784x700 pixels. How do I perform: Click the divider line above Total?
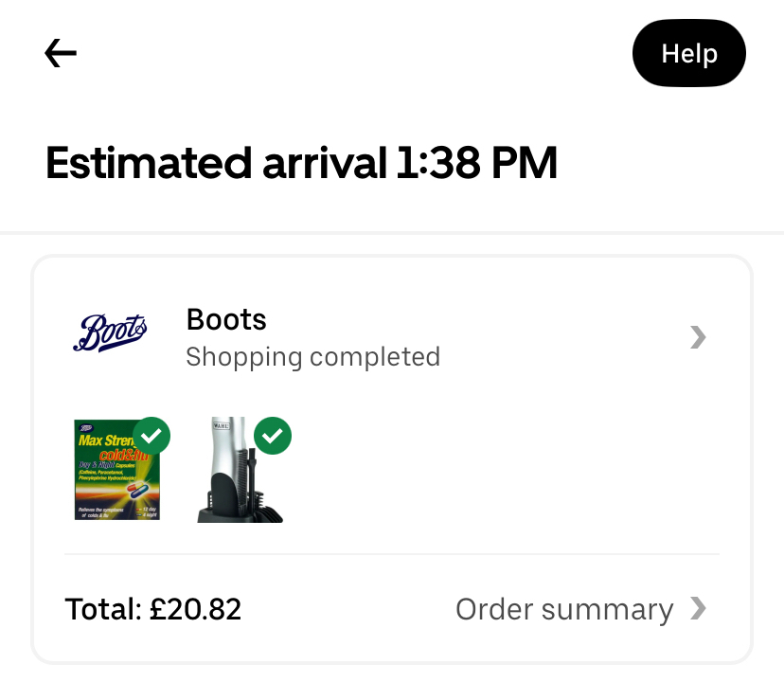(x=392, y=554)
